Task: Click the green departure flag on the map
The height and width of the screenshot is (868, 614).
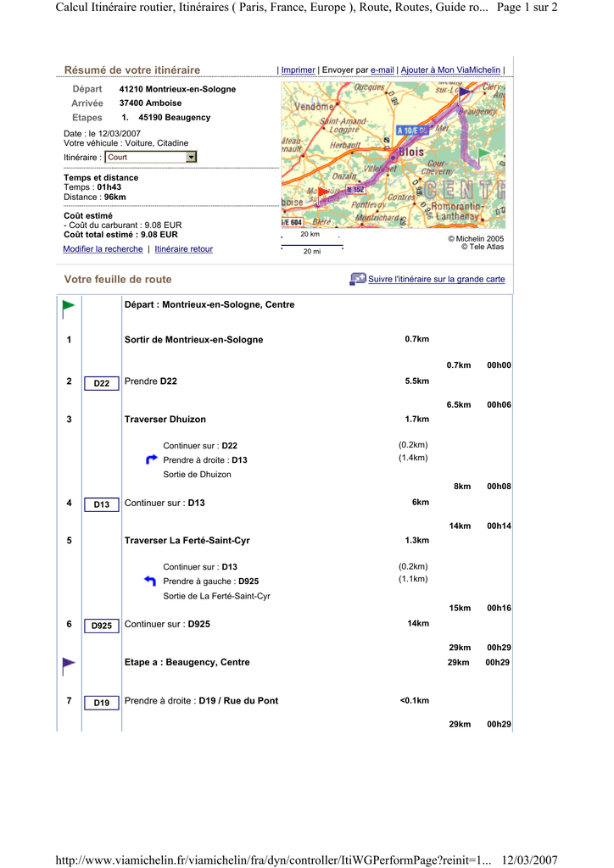Action: point(483,156)
